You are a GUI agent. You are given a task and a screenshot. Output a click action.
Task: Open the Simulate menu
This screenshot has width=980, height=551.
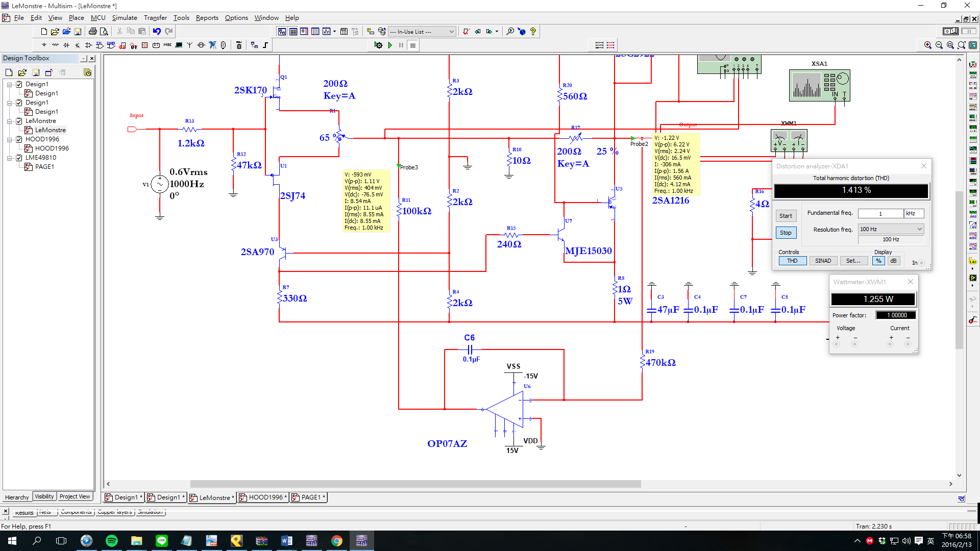[x=125, y=18]
